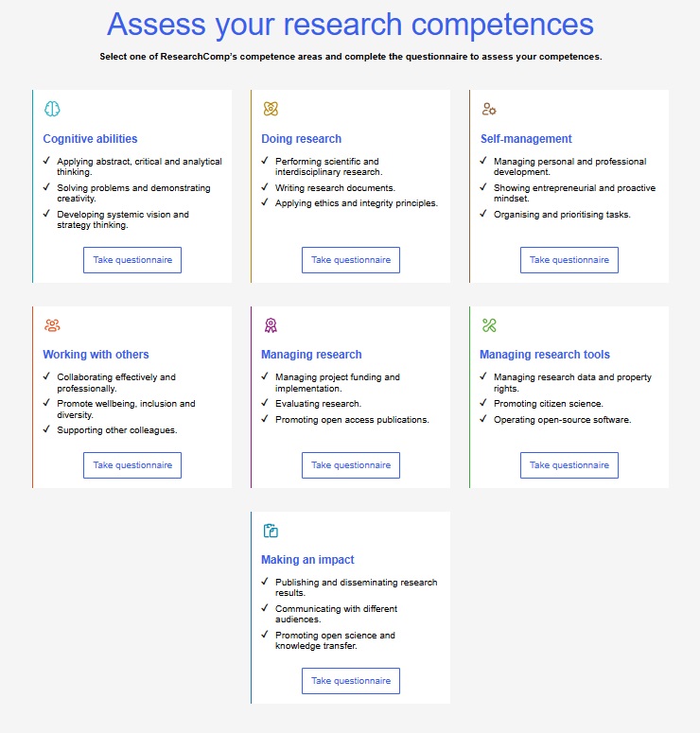Viewport: 700px width, 733px height.
Task: Click the Self-management heading
Action: click(x=526, y=139)
